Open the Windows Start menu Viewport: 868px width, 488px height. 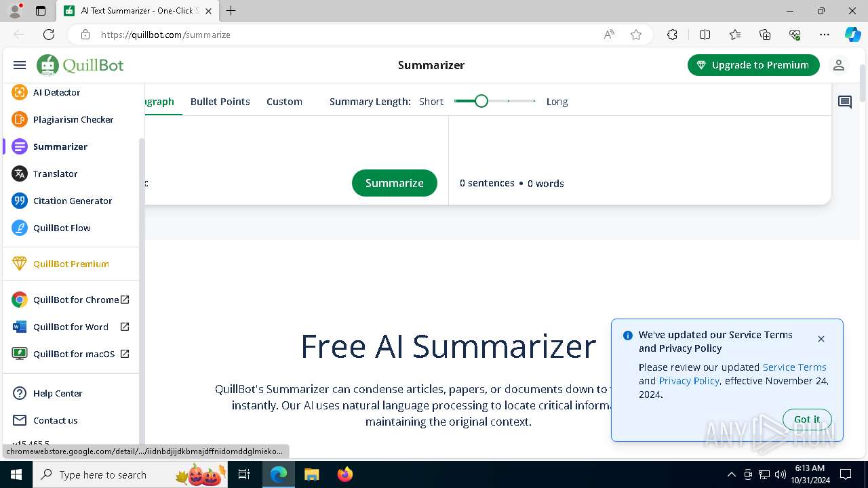(16, 474)
